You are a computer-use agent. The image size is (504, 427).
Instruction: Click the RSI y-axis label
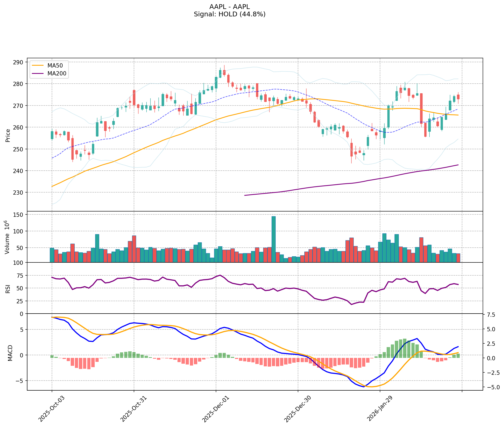[x=8, y=289]
